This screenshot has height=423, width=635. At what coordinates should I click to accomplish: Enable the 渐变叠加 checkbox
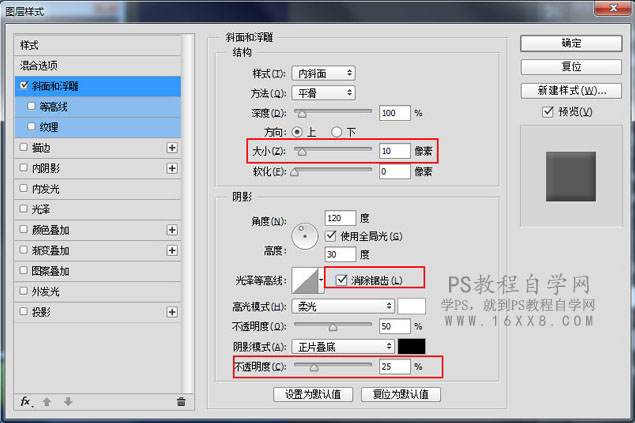pyautogui.click(x=23, y=250)
